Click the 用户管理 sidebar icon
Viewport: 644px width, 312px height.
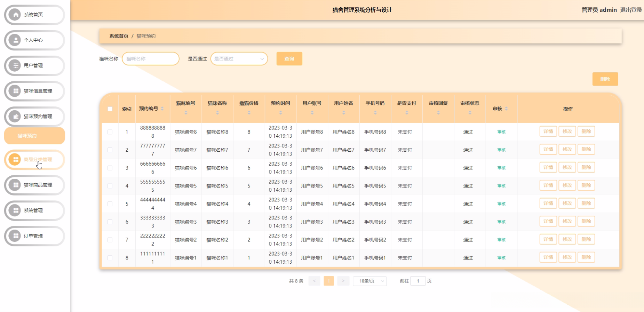pos(15,65)
